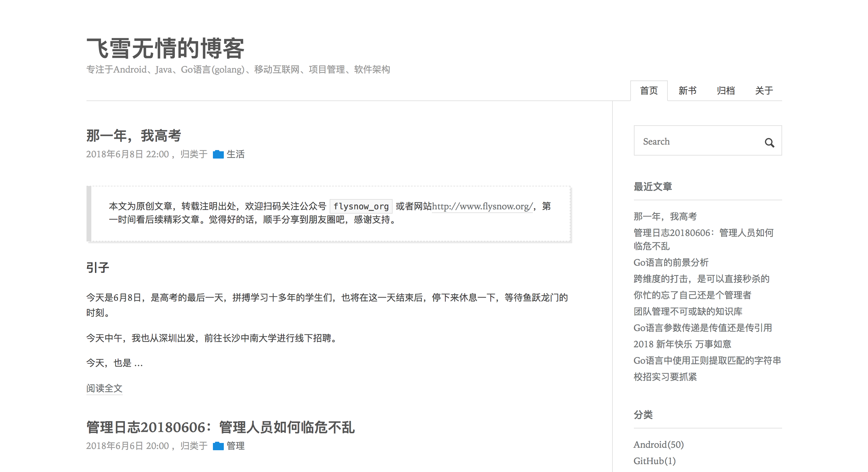This screenshot has height=472, width=868.
Task: Select GitHub(1) category
Action: 654,461
